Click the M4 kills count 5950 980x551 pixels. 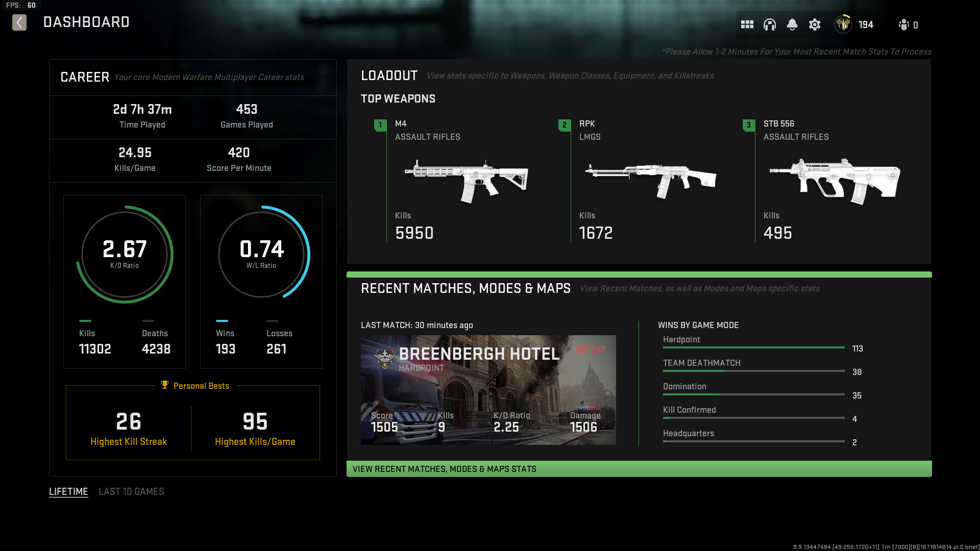coord(414,234)
